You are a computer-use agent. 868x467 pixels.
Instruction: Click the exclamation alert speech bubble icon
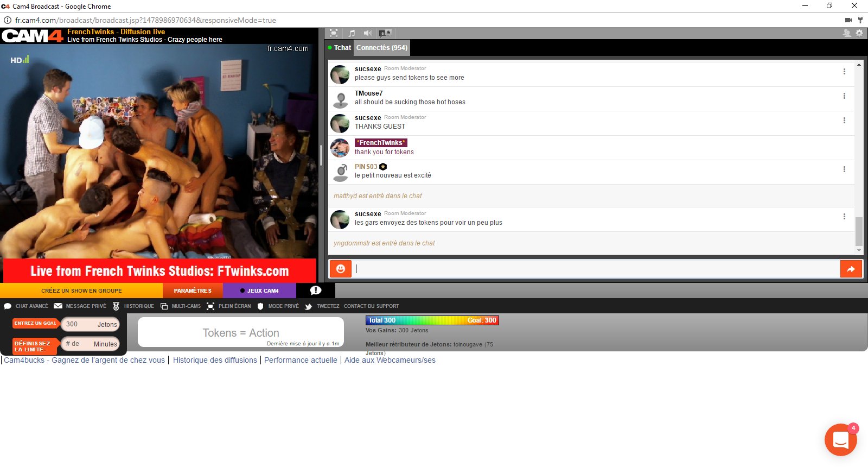pos(315,291)
